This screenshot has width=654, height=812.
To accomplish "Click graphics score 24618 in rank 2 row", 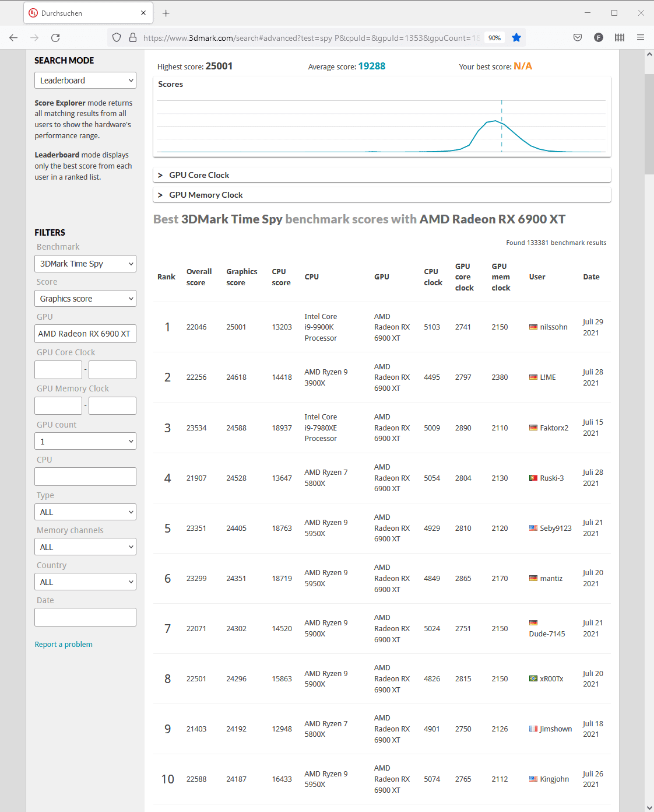I will tap(236, 377).
